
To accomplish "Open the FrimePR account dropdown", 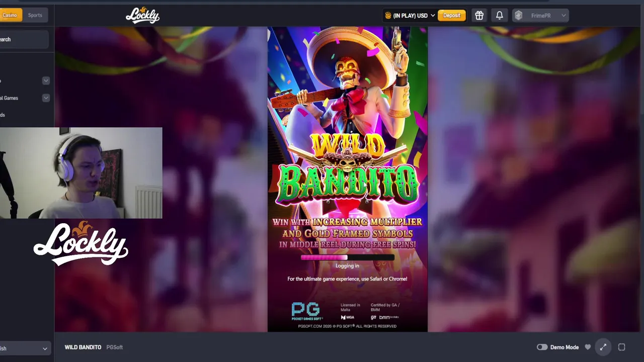I will tap(541, 16).
